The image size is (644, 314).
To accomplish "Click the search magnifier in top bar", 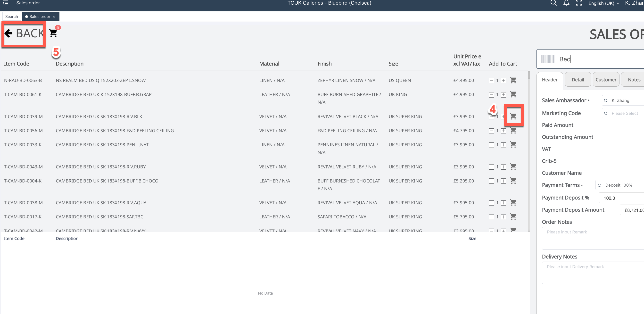I will 553,3.
